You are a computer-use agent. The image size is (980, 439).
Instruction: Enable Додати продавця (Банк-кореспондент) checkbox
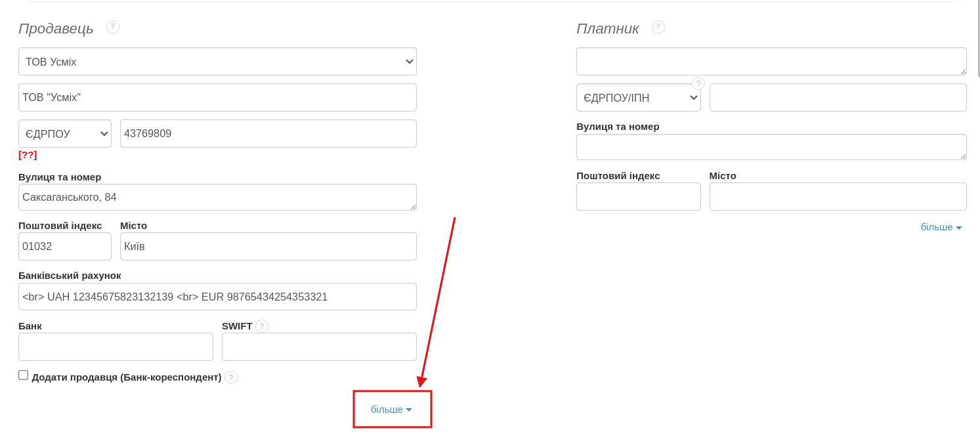point(24,375)
